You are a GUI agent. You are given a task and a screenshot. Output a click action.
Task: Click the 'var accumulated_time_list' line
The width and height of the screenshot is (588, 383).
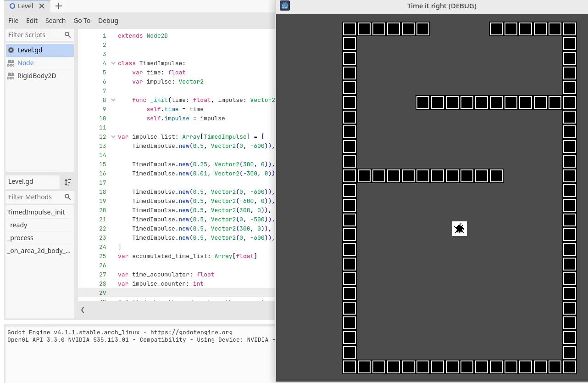(x=188, y=256)
